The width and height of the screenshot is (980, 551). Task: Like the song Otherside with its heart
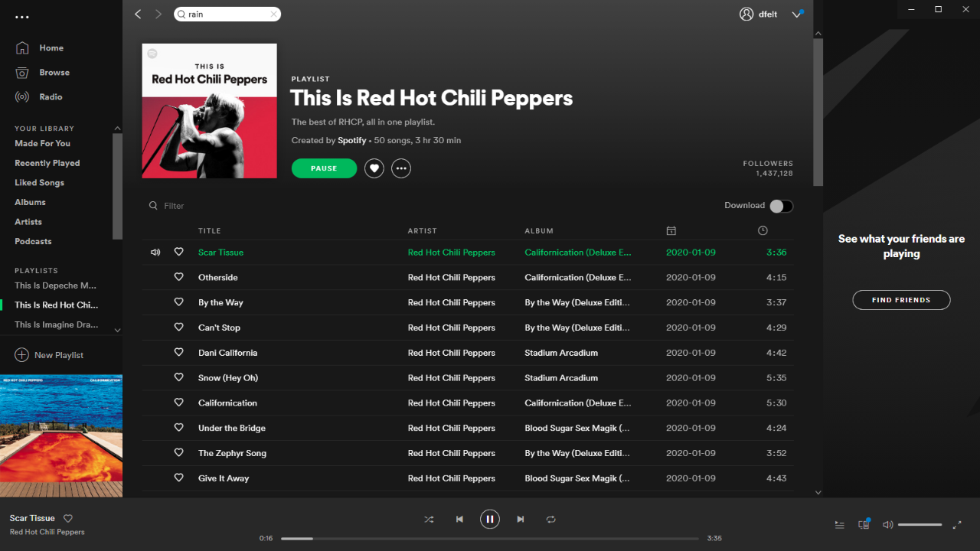pos(179,277)
